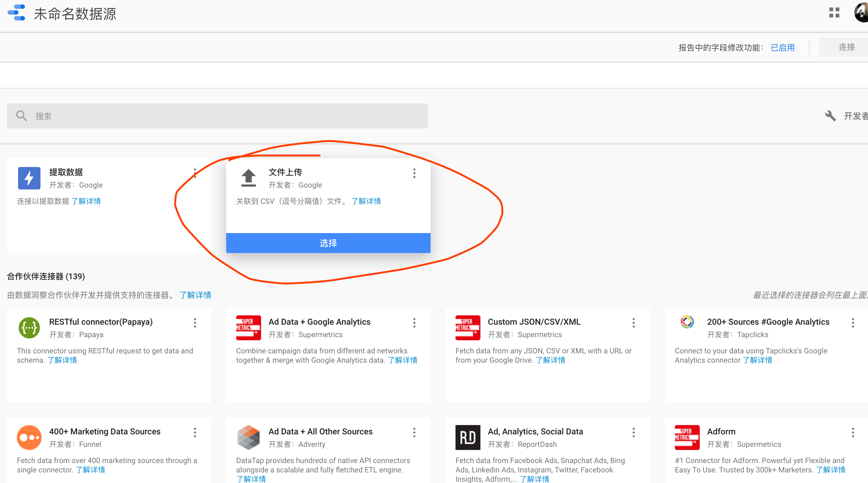Click the upload arrow icon on 文件上传 card
This screenshot has width=868, height=483.
248,178
